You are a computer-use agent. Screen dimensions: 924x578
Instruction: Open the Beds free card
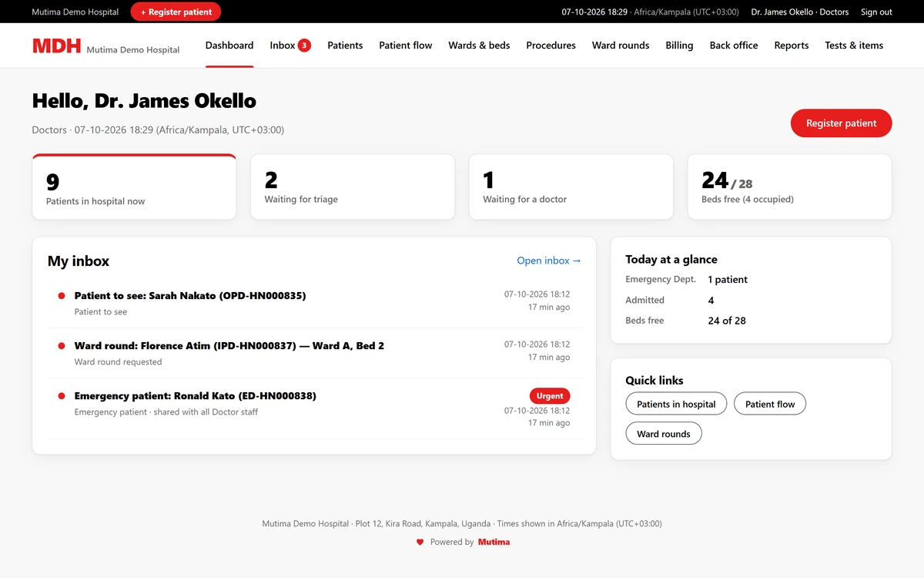[x=789, y=187]
